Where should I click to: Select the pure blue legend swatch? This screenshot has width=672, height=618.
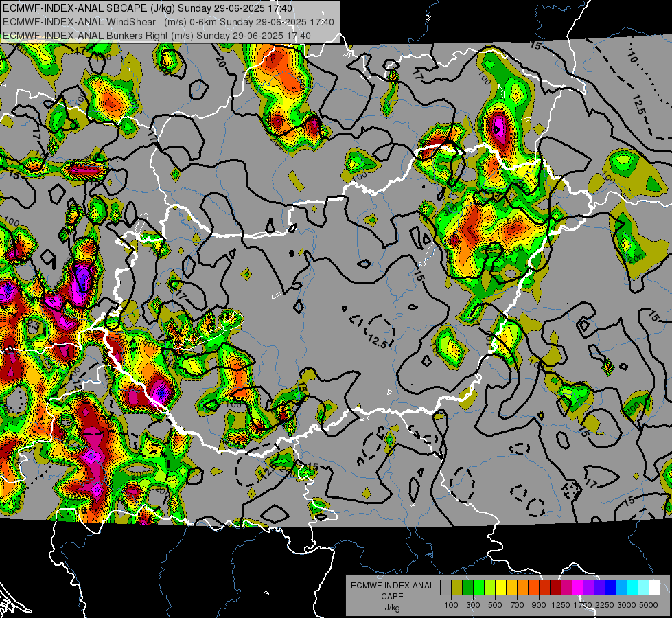click(x=611, y=588)
